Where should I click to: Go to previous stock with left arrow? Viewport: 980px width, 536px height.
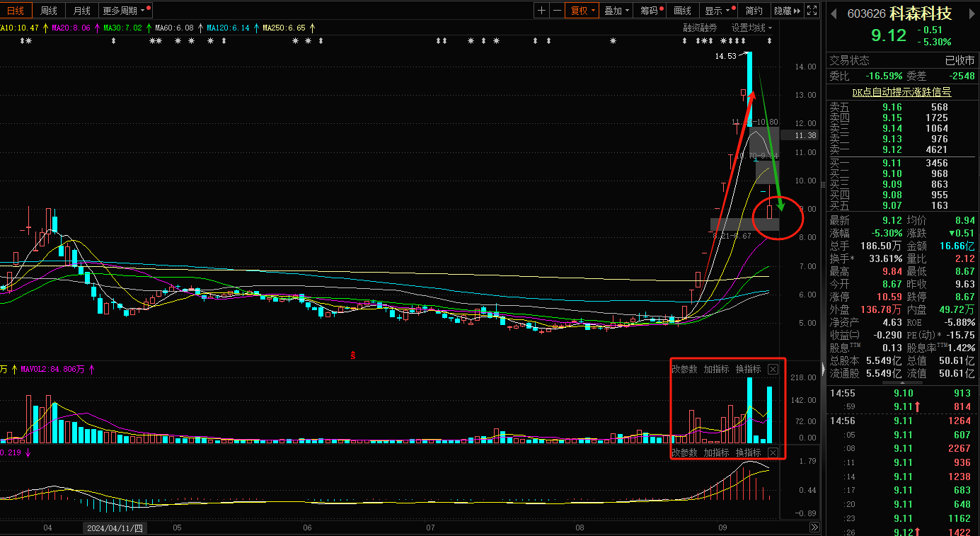pos(834,14)
